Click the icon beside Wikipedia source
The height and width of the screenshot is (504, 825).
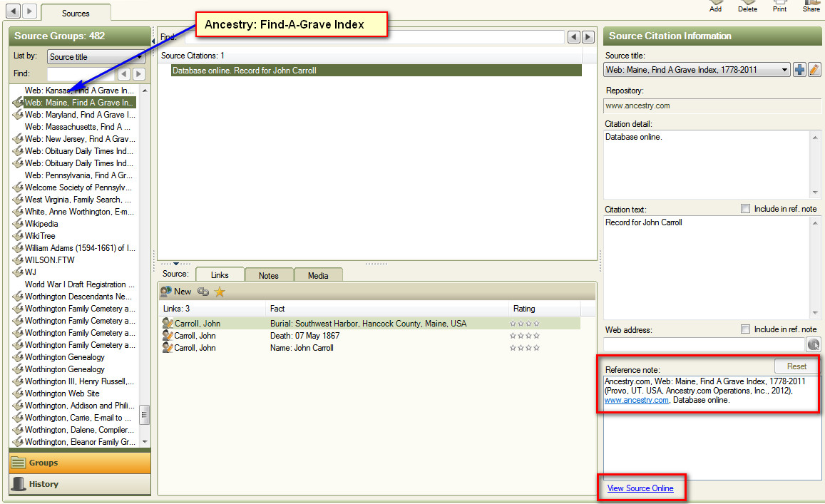coord(18,224)
